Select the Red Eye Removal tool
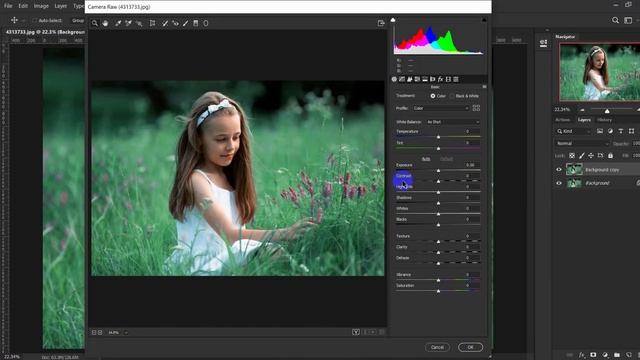The width and height of the screenshot is (640, 360). [x=175, y=23]
